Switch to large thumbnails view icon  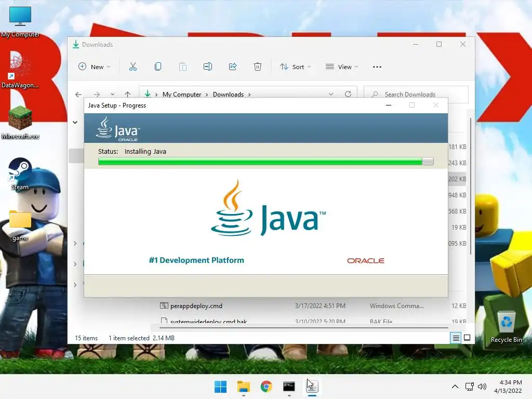point(467,338)
